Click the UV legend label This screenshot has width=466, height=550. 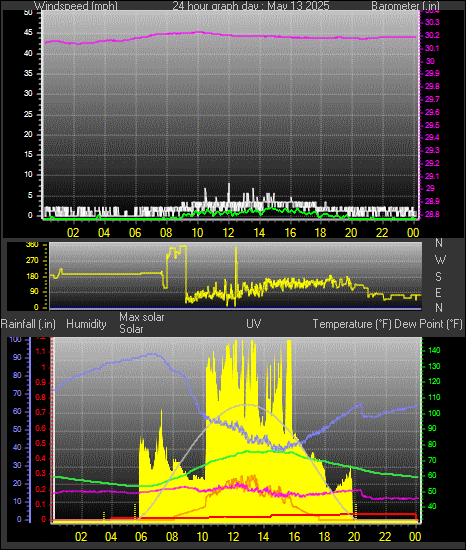[x=254, y=323]
